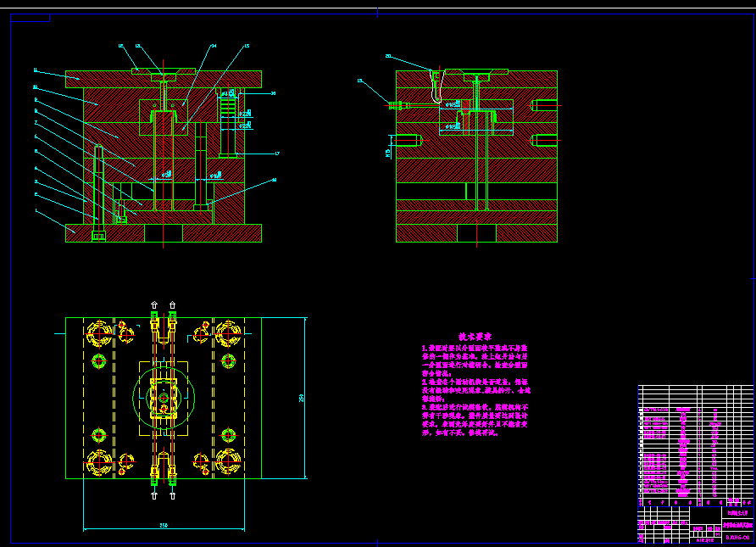Screen dimensions: 756x547
Task: Select green circle at plan view center
Action: [164, 398]
